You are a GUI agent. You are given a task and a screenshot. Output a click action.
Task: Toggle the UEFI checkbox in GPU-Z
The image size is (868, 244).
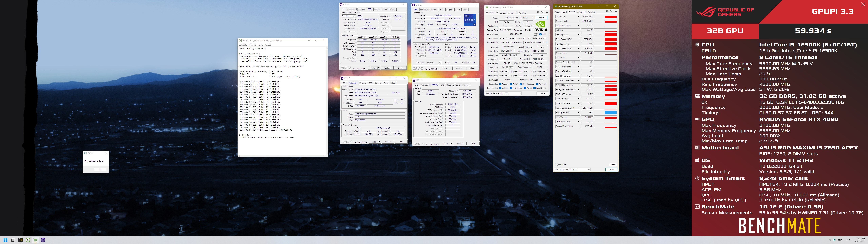tap(540, 34)
